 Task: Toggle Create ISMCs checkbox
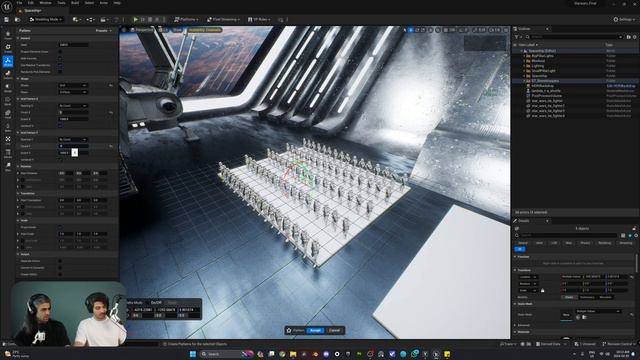pos(60,274)
